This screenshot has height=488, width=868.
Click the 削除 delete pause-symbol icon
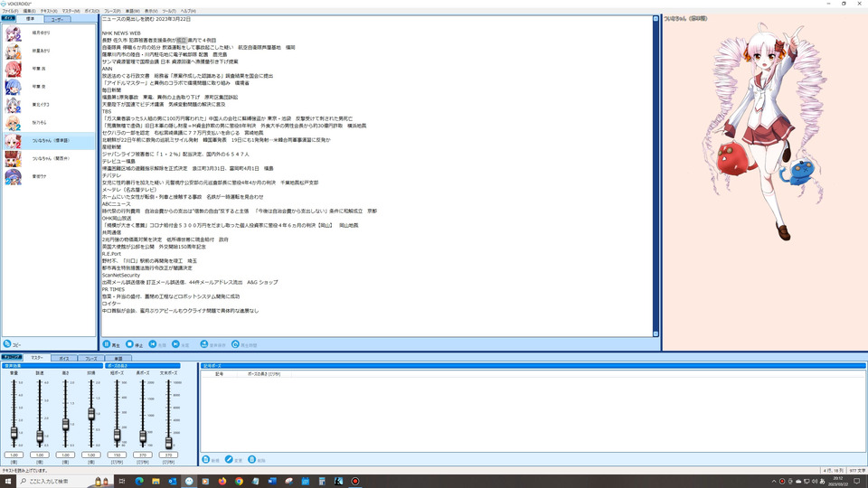pos(252,460)
